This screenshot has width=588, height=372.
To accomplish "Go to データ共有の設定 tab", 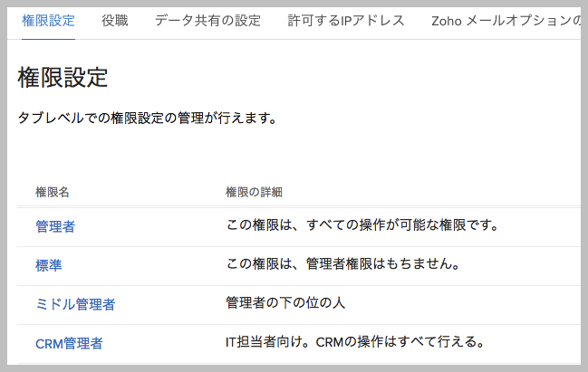I will click(x=207, y=20).
